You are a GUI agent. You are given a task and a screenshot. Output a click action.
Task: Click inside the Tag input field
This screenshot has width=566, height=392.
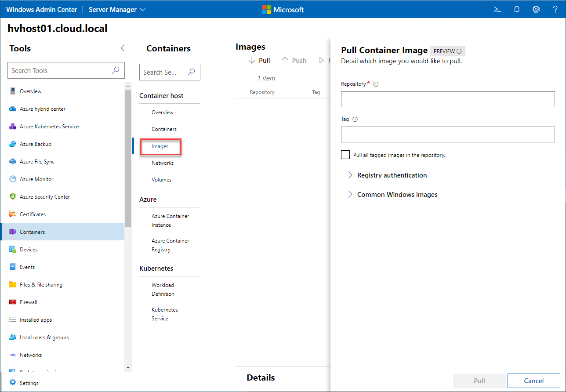click(448, 134)
